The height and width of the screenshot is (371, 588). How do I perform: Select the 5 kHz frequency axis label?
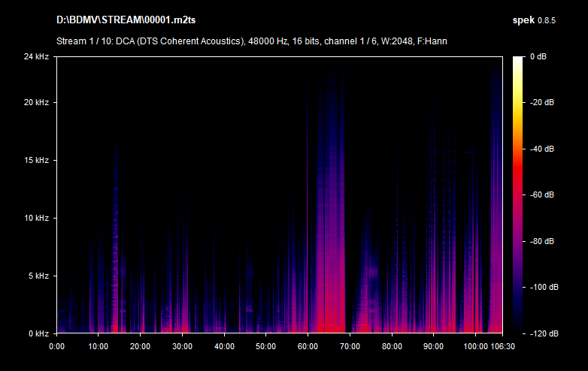(38, 276)
